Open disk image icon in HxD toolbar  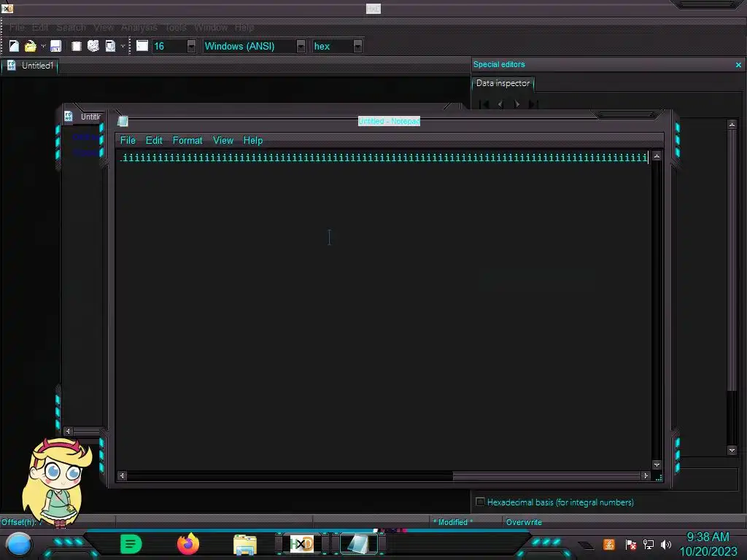pyautogui.click(x=110, y=46)
